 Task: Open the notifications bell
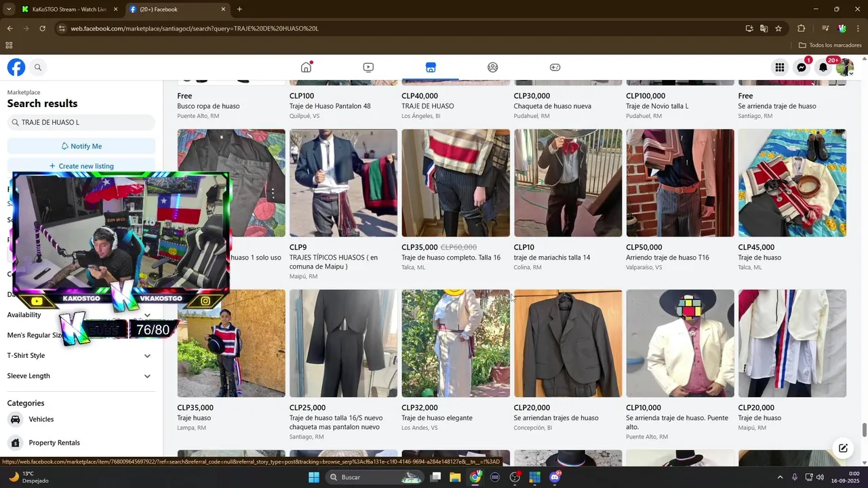tap(823, 67)
